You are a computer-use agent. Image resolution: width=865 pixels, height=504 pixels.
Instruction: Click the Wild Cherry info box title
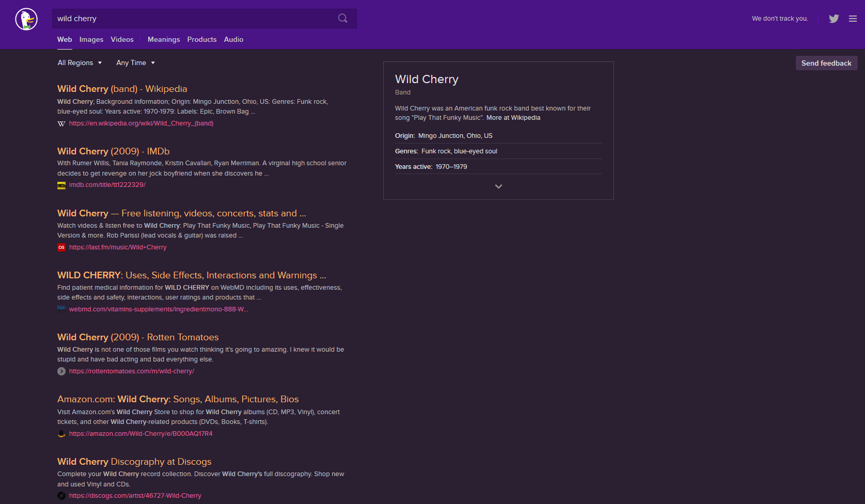coord(427,79)
